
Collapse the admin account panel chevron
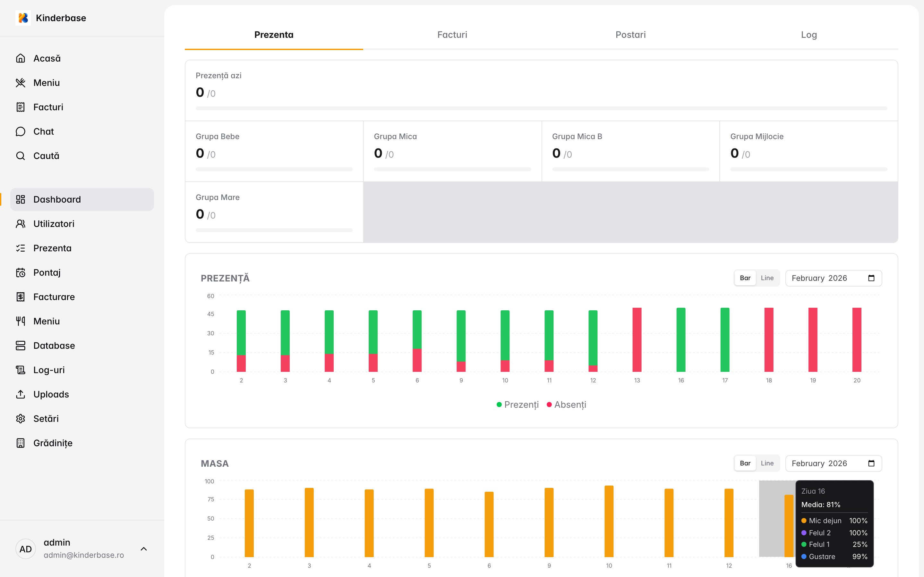[143, 548]
